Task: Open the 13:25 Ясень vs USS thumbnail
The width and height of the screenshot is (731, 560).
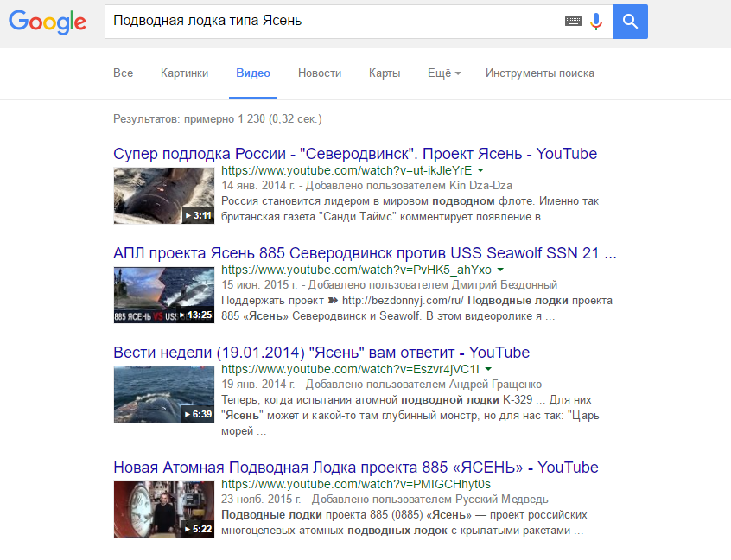Action: pos(164,296)
